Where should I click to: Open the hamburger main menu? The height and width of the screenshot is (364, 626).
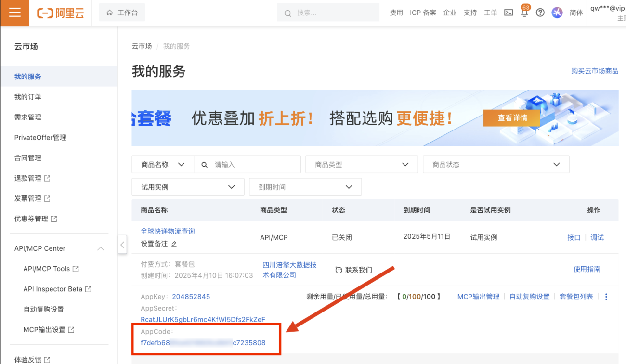15,13
